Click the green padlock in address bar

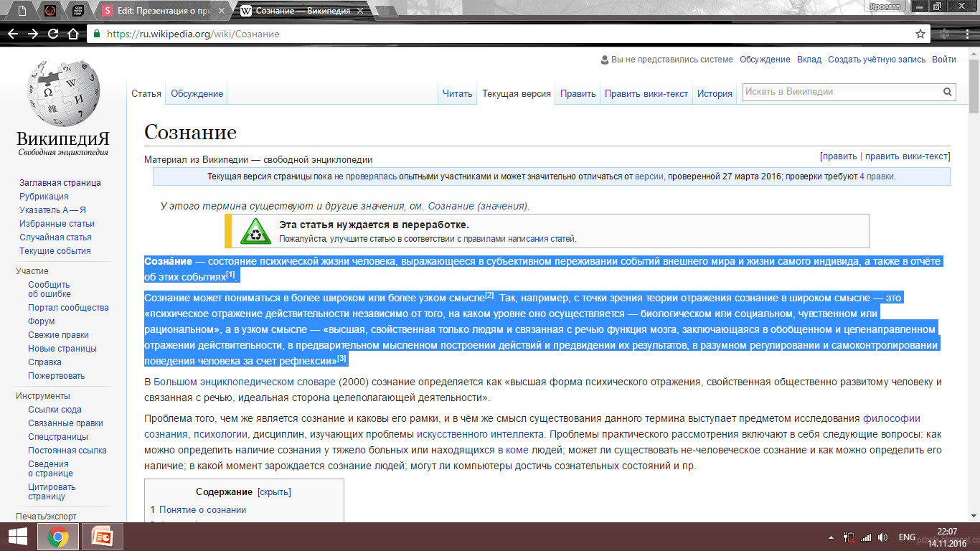point(96,34)
